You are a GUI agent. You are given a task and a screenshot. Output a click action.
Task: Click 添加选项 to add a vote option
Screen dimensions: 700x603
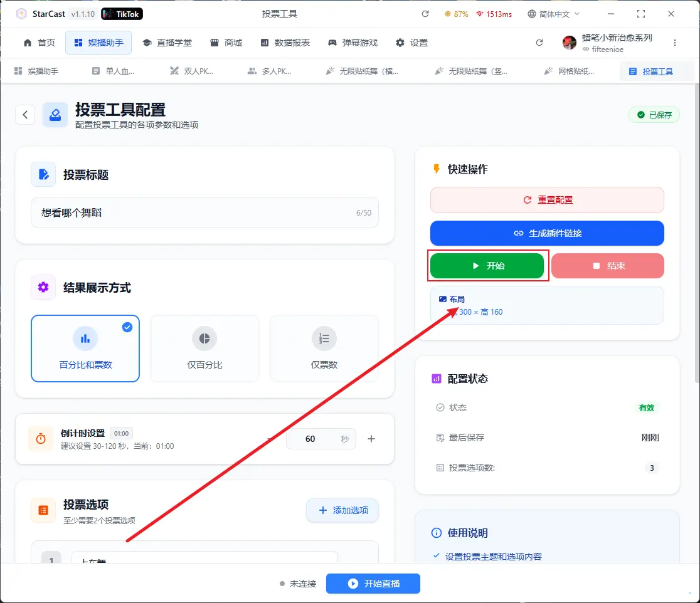click(x=342, y=510)
